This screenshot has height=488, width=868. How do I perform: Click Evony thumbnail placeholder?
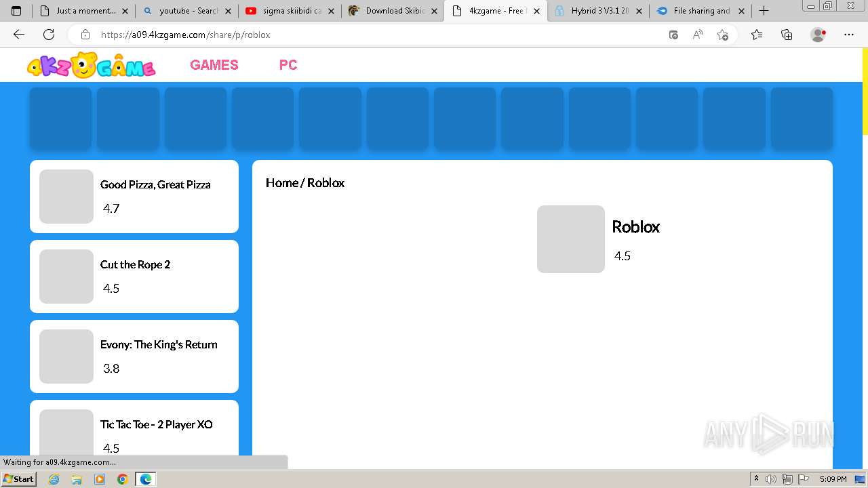pos(66,357)
